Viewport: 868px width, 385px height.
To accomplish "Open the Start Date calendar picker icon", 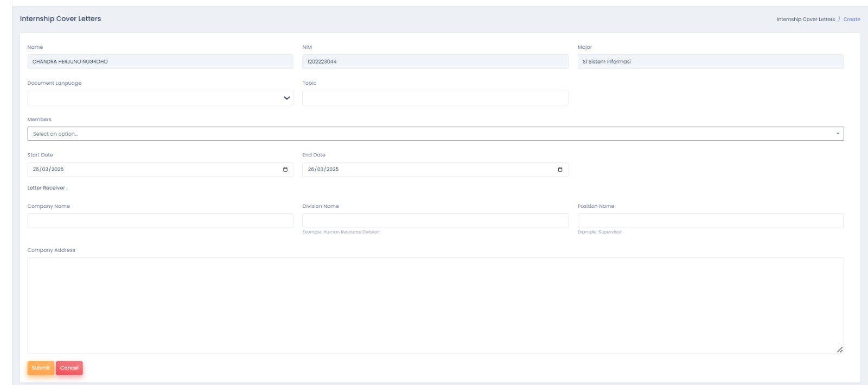I will pos(285,169).
